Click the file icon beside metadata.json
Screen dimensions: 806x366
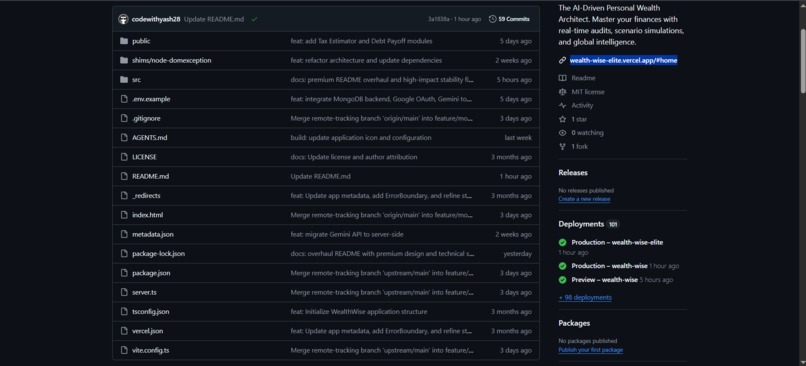[123, 234]
